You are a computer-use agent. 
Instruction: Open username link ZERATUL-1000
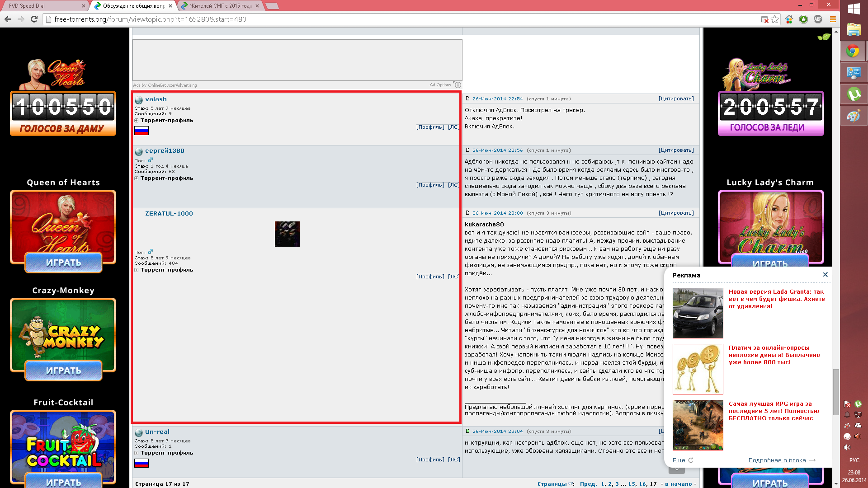coord(169,214)
